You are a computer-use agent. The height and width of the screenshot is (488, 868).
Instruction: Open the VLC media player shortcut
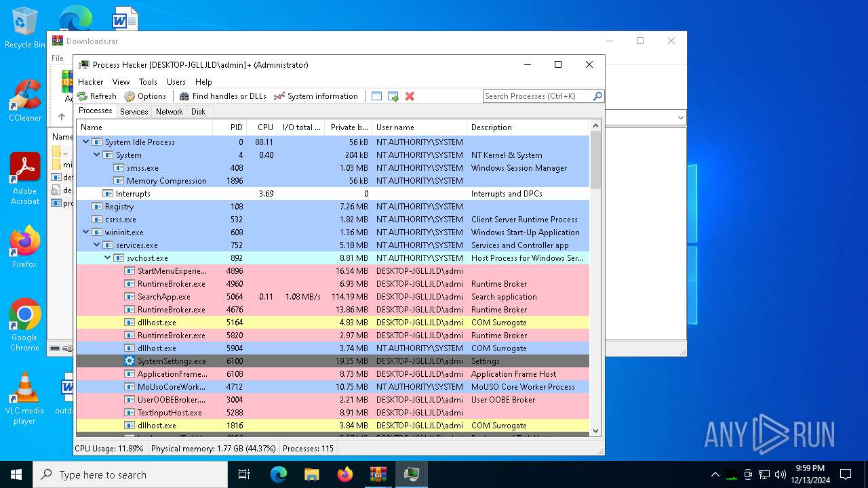(x=25, y=399)
